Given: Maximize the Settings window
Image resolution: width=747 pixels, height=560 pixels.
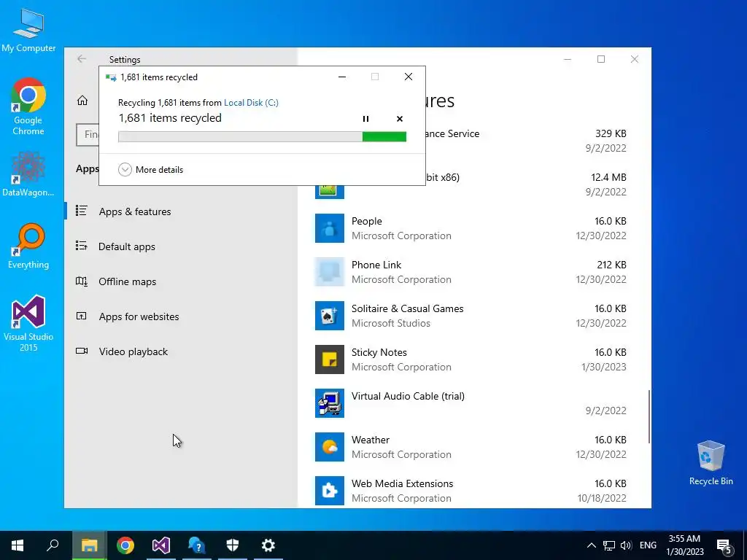Looking at the screenshot, I should pyautogui.click(x=601, y=59).
